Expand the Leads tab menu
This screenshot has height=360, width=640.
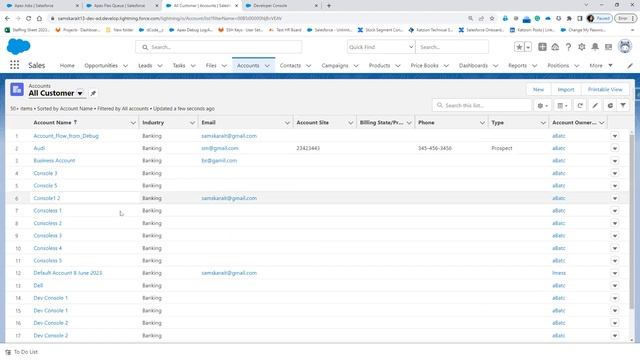(160, 66)
